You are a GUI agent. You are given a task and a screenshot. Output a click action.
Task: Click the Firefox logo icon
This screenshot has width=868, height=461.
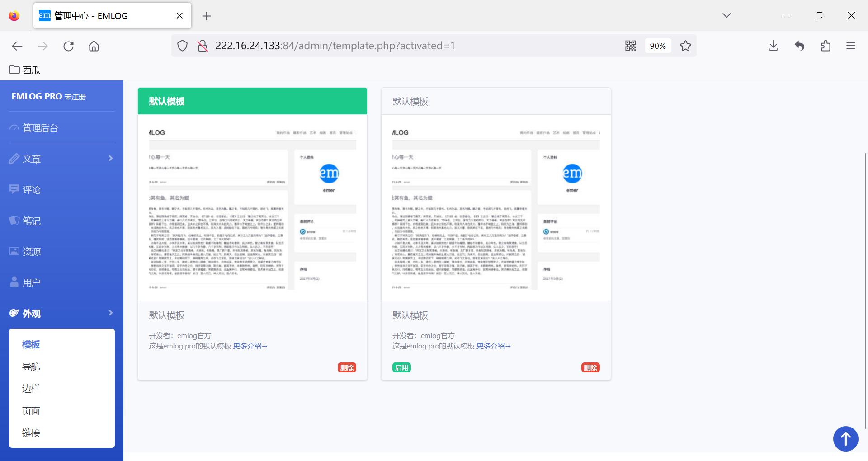point(14,16)
